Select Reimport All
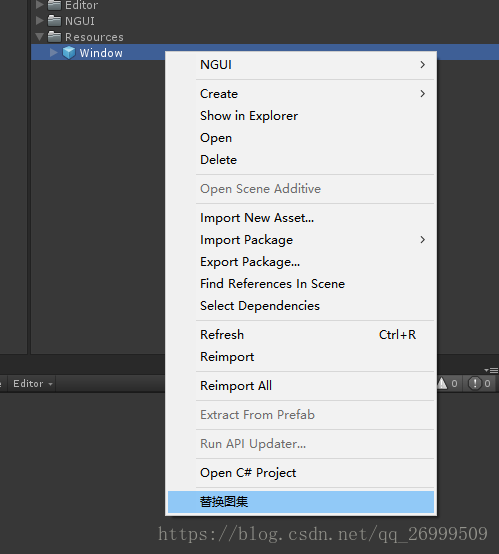 coord(301,386)
